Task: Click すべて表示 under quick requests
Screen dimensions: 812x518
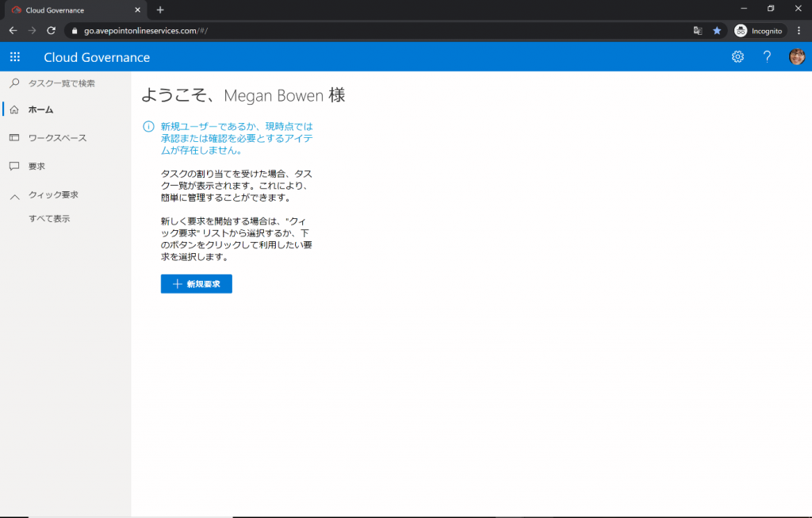Action: [x=49, y=219]
